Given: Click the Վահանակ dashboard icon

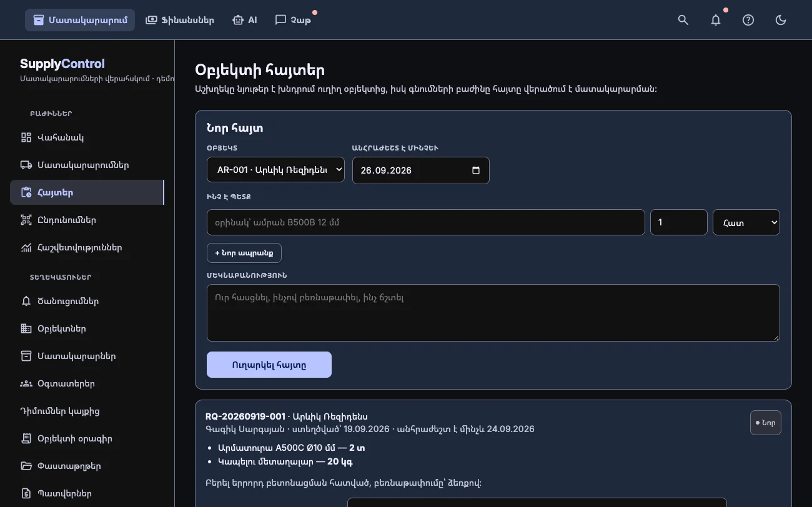Looking at the screenshot, I should pos(26,137).
